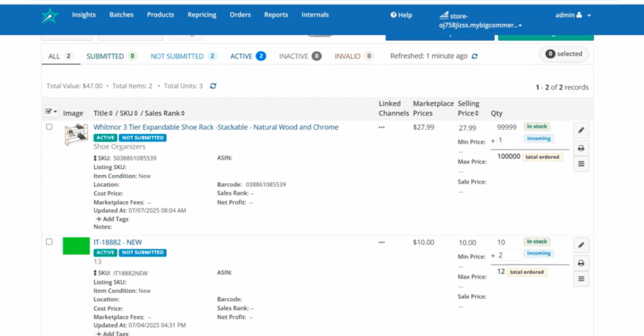Click SKU value IT18882NEW
The image size is (644, 336).
tap(130, 273)
